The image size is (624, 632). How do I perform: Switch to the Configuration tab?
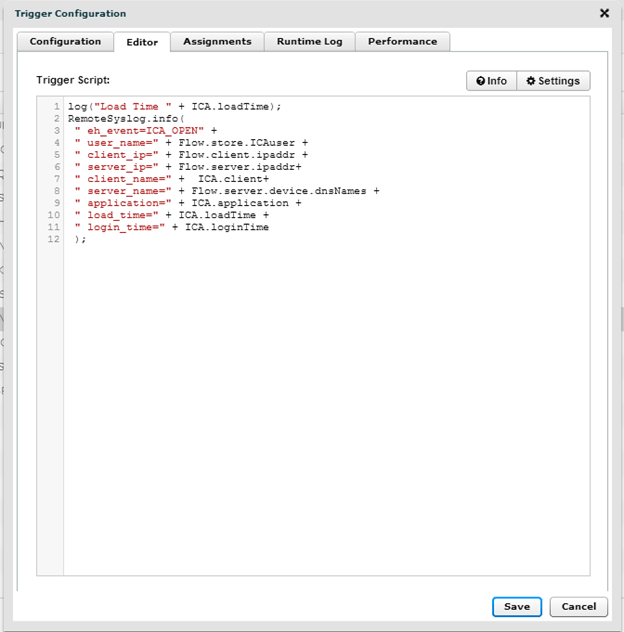(x=65, y=41)
